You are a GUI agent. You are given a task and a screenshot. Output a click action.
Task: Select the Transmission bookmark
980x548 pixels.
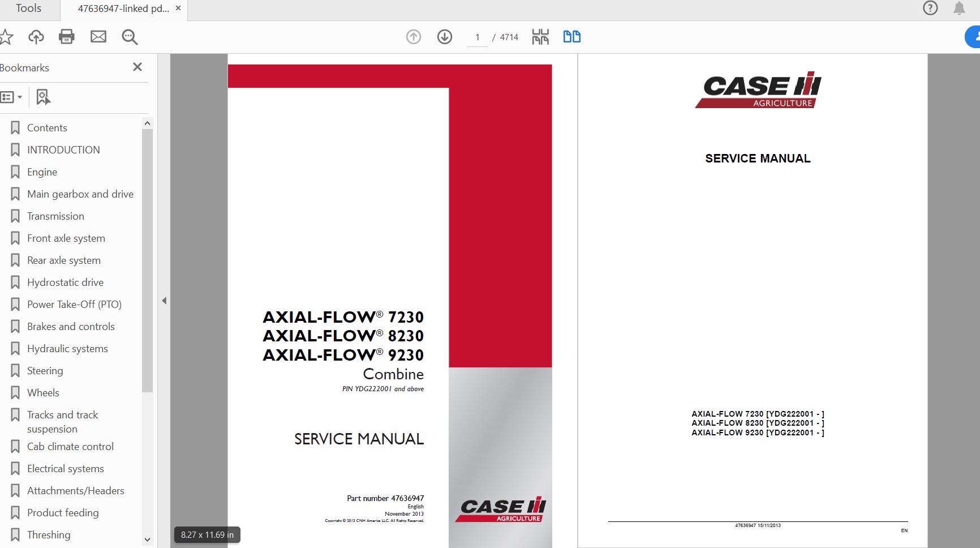coord(55,216)
